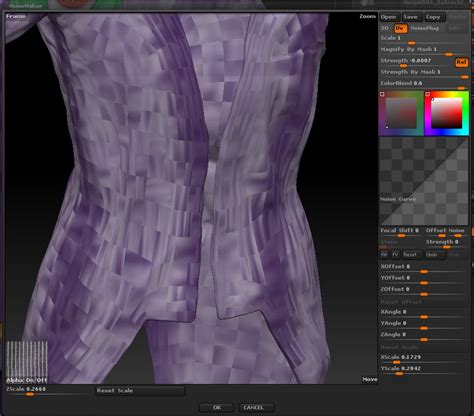Click the XOffset slider
474x416 pixels.
click(423, 268)
